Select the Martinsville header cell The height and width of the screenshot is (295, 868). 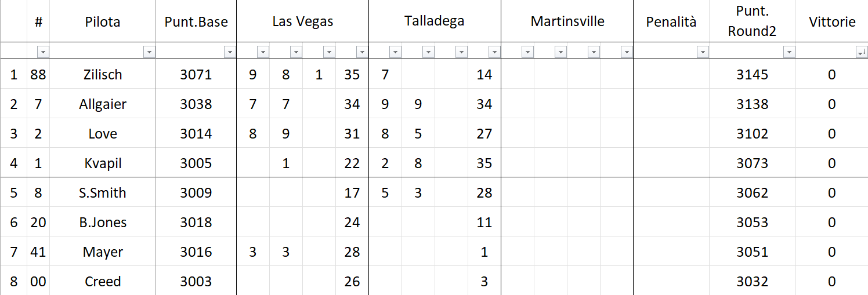tap(567, 22)
